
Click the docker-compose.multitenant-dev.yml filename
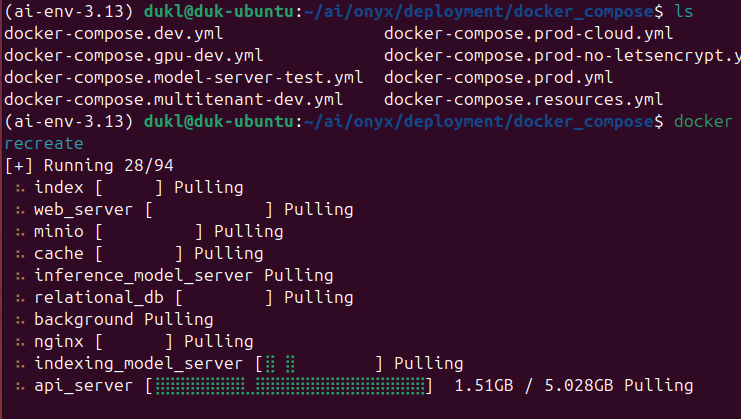click(x=174, y=99)
